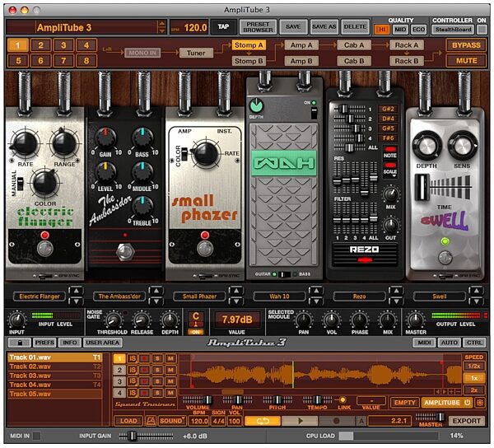This screenshot has height=448, width=494.
Task: Click the MUTE button
Action: coord(466,60)
